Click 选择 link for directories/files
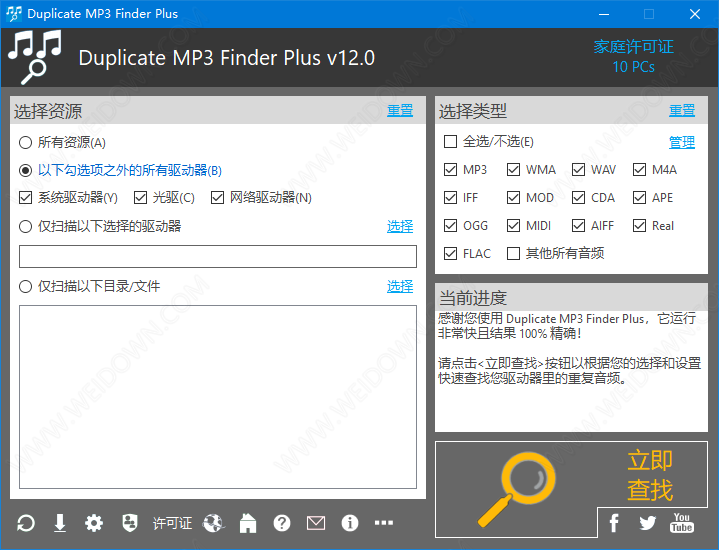 click(400, 287)
